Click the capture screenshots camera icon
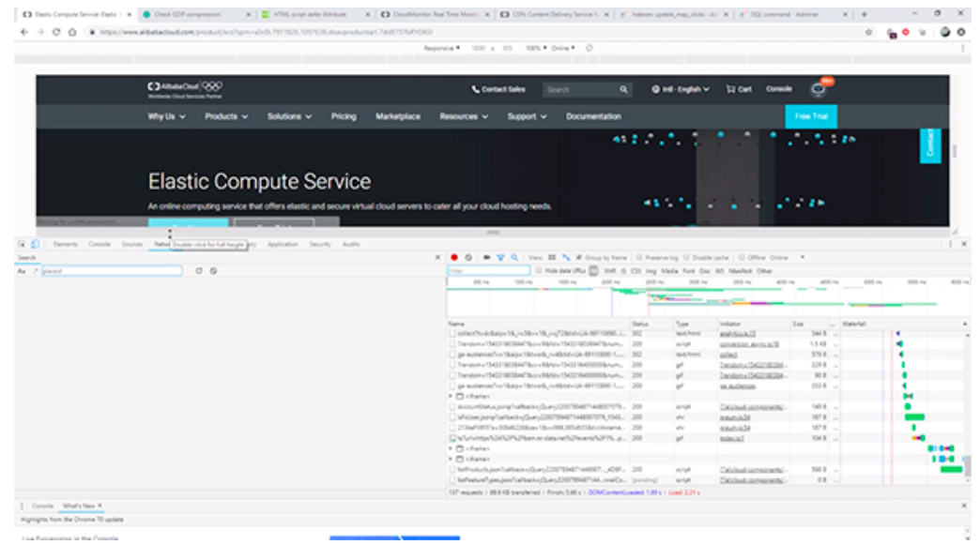Image resolution: width=980 pixels, height=560 pixels. click(486, 257)
